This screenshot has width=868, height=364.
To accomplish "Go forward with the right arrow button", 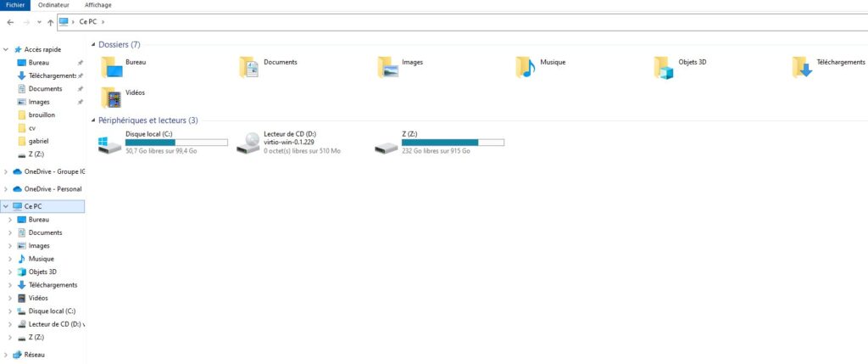I will 26,22.
